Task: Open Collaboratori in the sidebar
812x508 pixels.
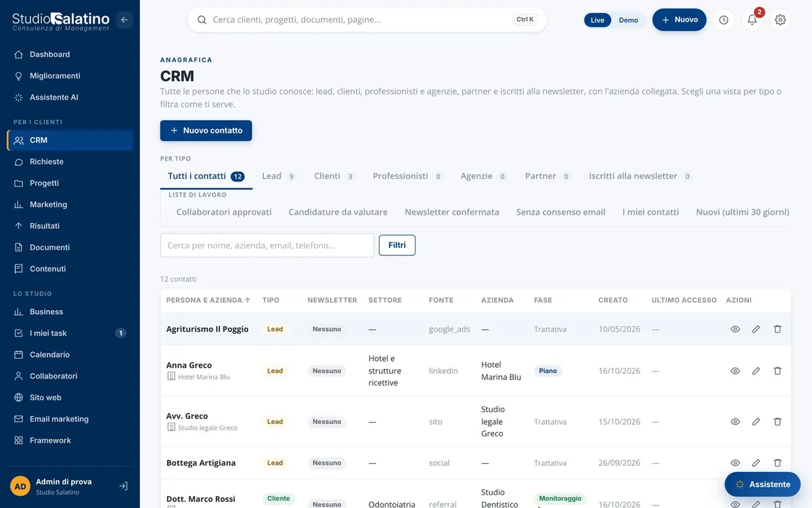Action: click(70, 376)
